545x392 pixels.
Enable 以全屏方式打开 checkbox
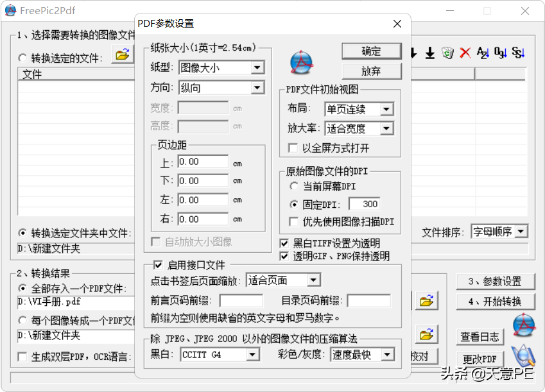(293, 148)
